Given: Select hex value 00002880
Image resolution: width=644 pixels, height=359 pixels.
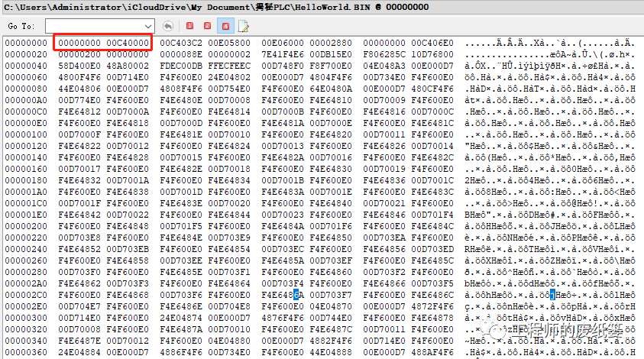Looking at the screenshot, I should click(331, 43).
